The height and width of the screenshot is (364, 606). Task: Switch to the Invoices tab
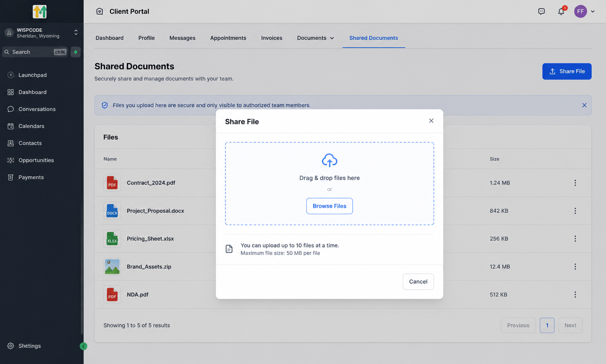pos(272,38)
